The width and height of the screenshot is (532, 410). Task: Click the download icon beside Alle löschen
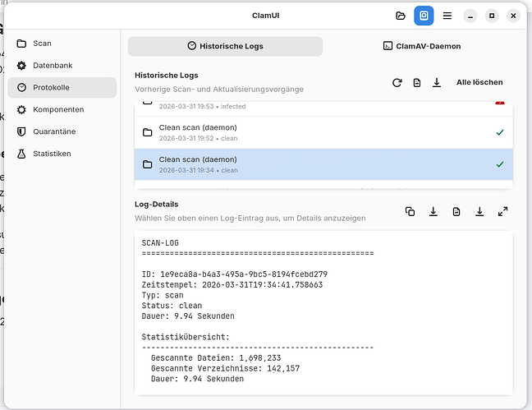(437, 83)
